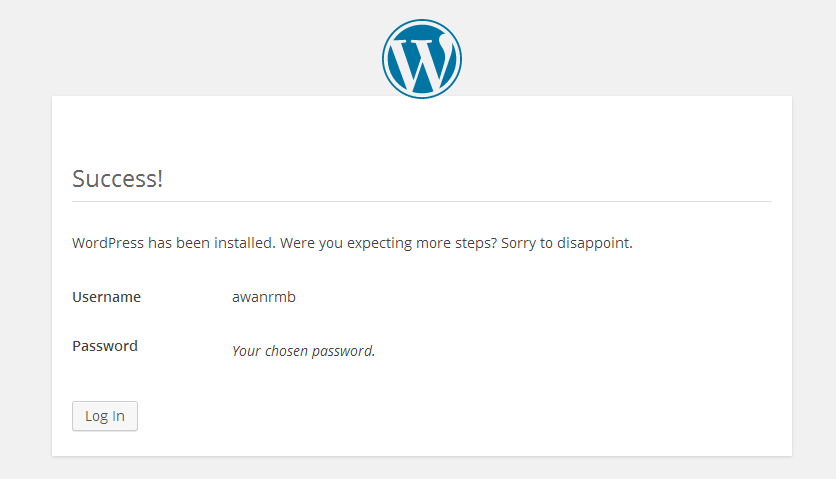The image size is (836, 479).
Task: Click the Log In button
Action: tap(105, 416)
